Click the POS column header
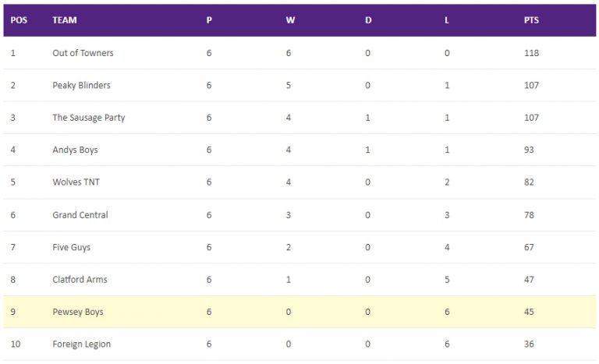 pyautogui.click(x=19, y=20)
